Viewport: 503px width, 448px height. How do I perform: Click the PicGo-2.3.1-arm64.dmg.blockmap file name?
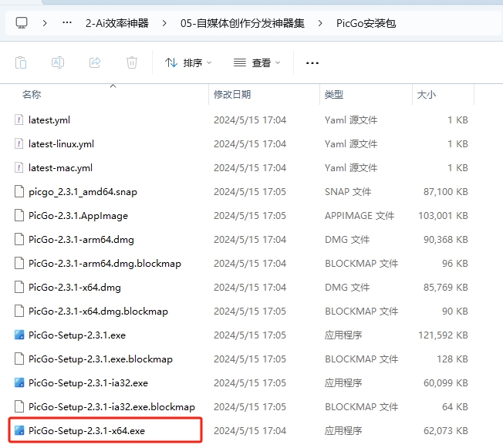(x=105, y=264)
